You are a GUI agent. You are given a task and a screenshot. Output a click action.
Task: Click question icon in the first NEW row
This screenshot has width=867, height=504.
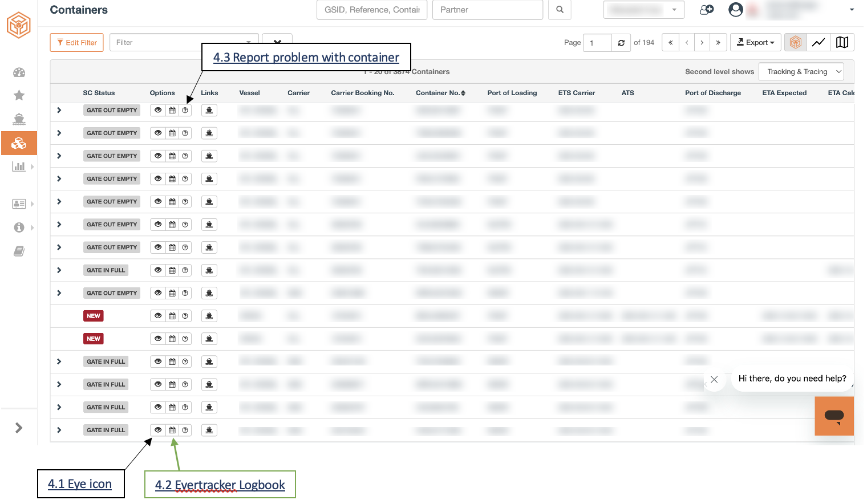pyautogui.click(x=185, y=316)
